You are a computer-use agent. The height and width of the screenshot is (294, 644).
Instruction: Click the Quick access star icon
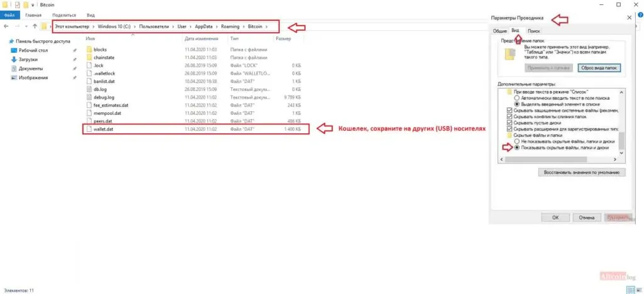[x=11, y=41]
